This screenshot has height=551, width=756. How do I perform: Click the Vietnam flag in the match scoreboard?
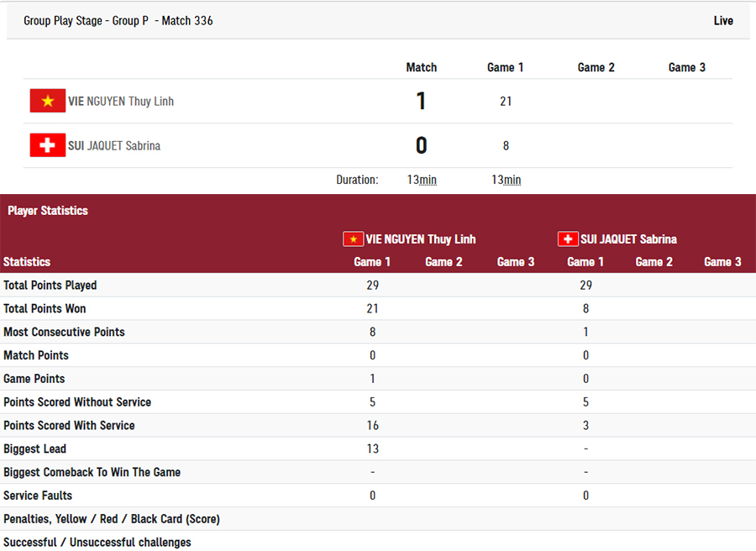point(48,101)
